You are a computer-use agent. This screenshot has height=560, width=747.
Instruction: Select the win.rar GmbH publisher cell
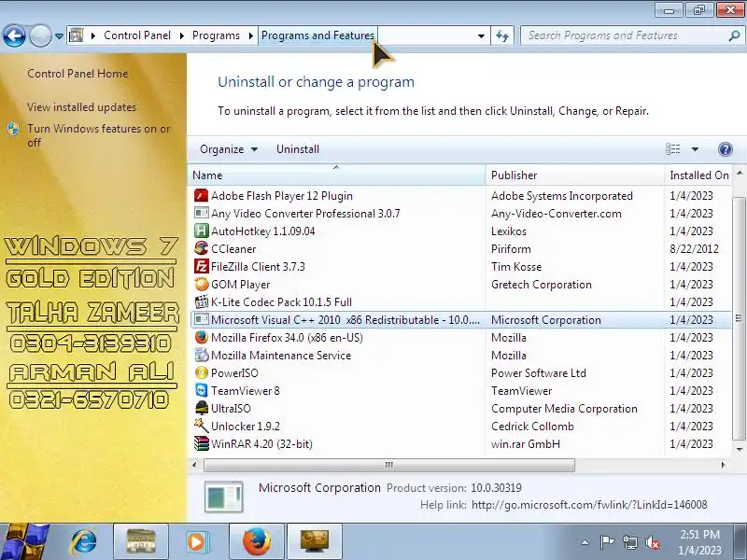526,444
